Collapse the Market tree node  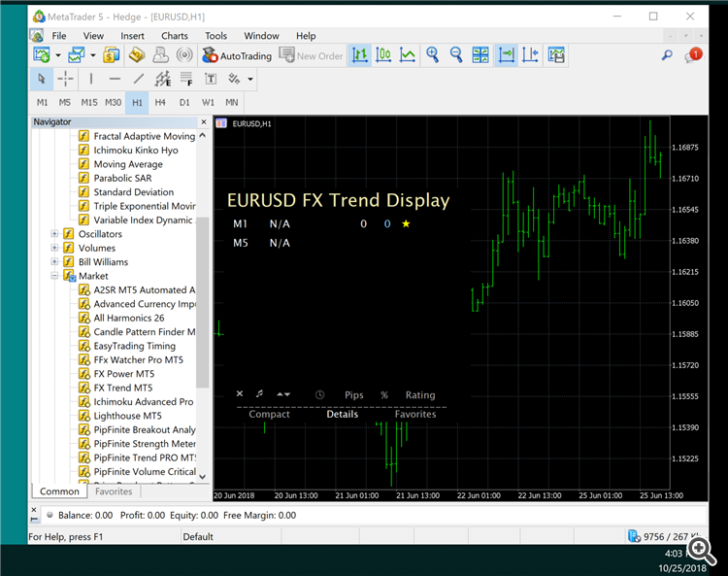click(54, 276)
